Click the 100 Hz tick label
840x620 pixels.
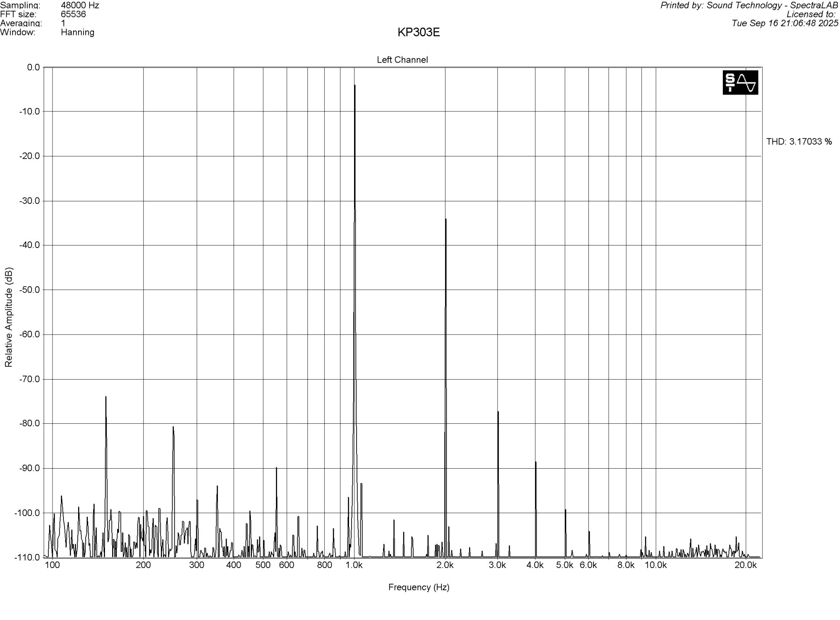point(52,565)
